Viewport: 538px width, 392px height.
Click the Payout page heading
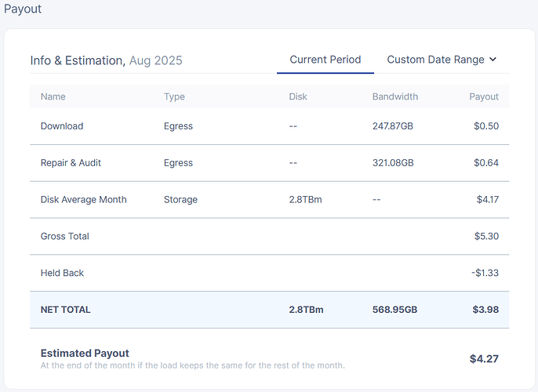(x=23, y=9)
